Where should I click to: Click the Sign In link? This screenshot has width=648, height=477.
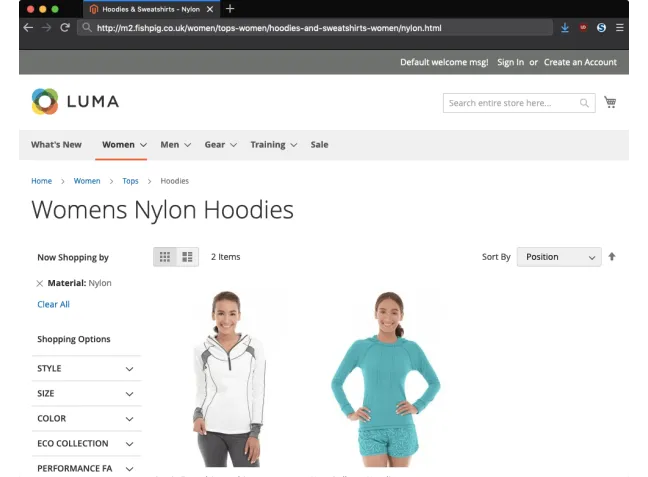(510, 62)
